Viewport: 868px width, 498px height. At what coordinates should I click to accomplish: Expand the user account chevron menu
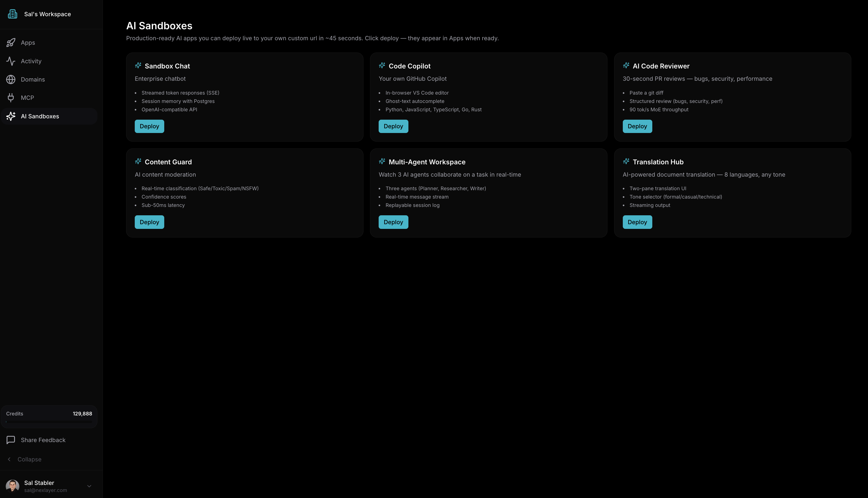[89, 486]
